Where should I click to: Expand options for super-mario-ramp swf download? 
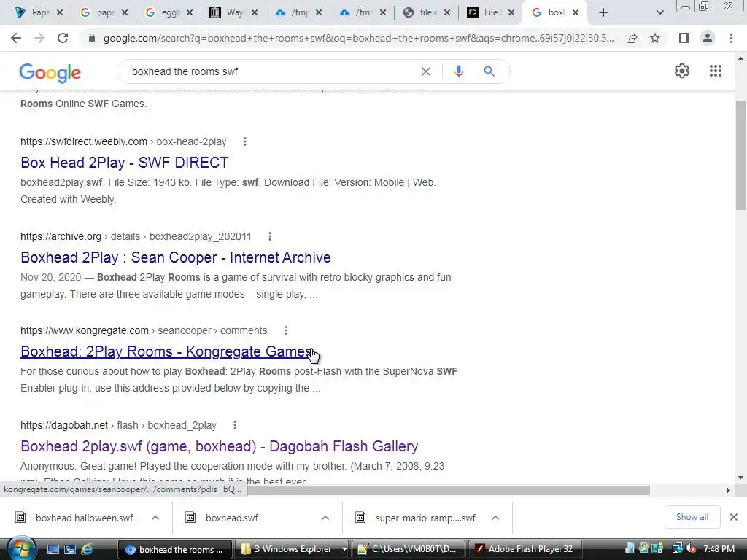click(495, 518)
